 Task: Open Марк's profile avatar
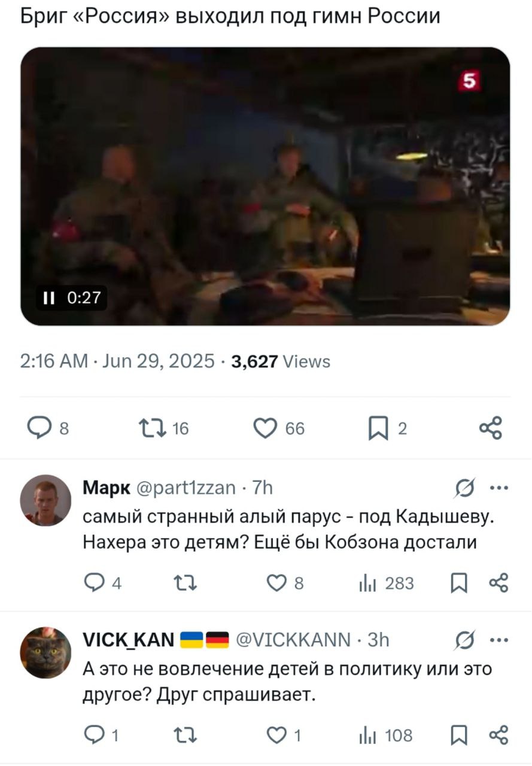tap(46, 501)
